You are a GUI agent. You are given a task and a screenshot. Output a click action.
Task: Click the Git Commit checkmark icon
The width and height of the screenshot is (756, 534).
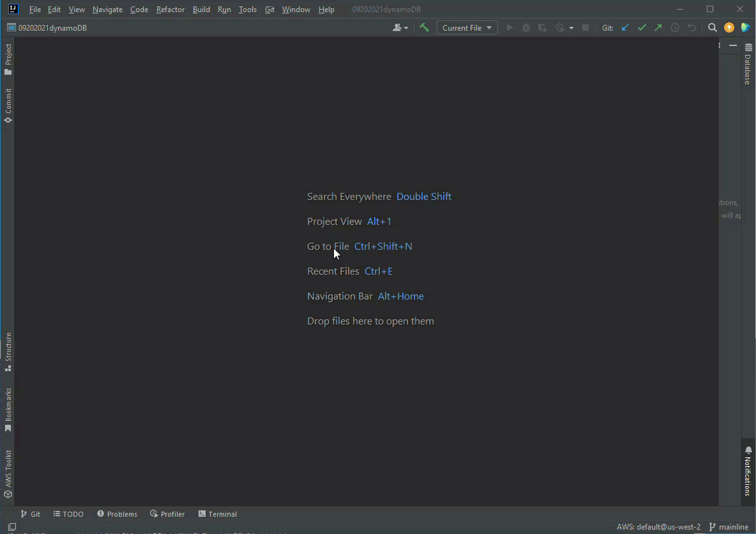[642, 27]
